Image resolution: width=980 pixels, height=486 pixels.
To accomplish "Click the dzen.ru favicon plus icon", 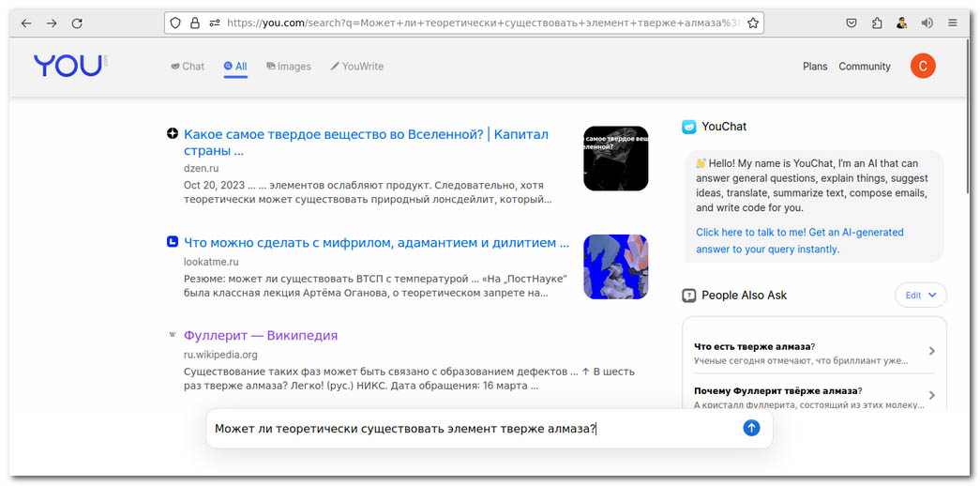I will pyautogui.click(x=173, y=133).
